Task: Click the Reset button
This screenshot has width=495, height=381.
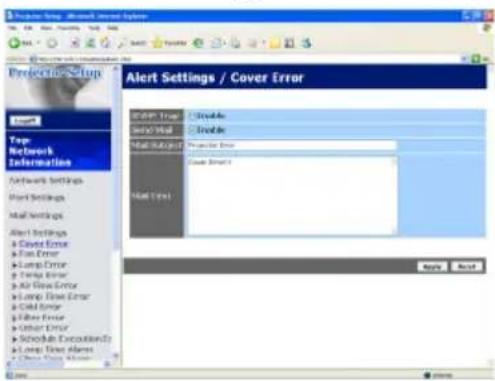Action: click(467, 266)
